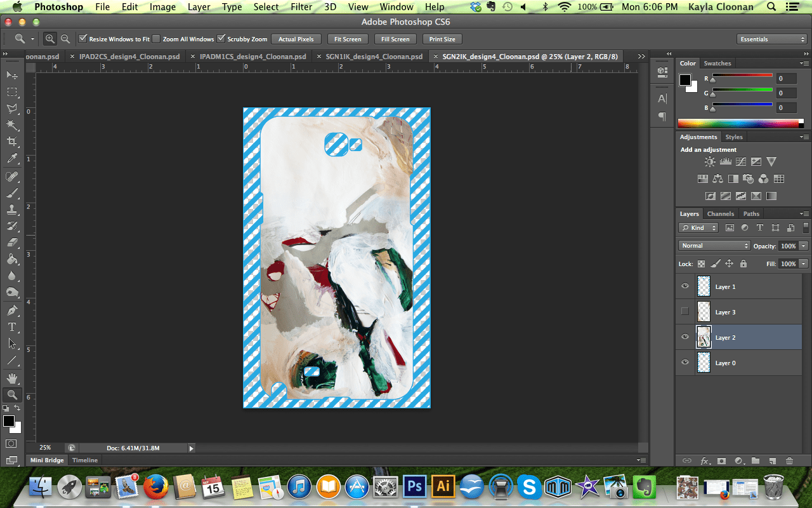The height and width of the screenshot is (508, 812).
Task: Select the Magic Wand tool
Action: point(11,125)
